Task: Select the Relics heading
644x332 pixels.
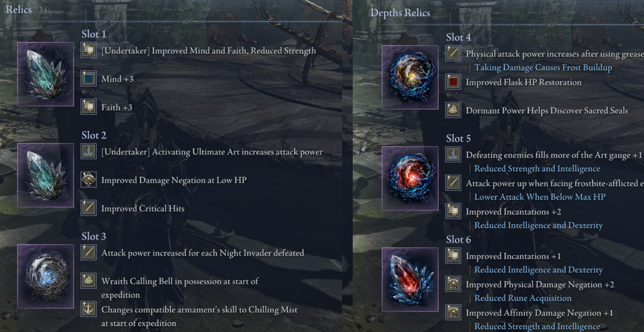Action: click(19, 9)
